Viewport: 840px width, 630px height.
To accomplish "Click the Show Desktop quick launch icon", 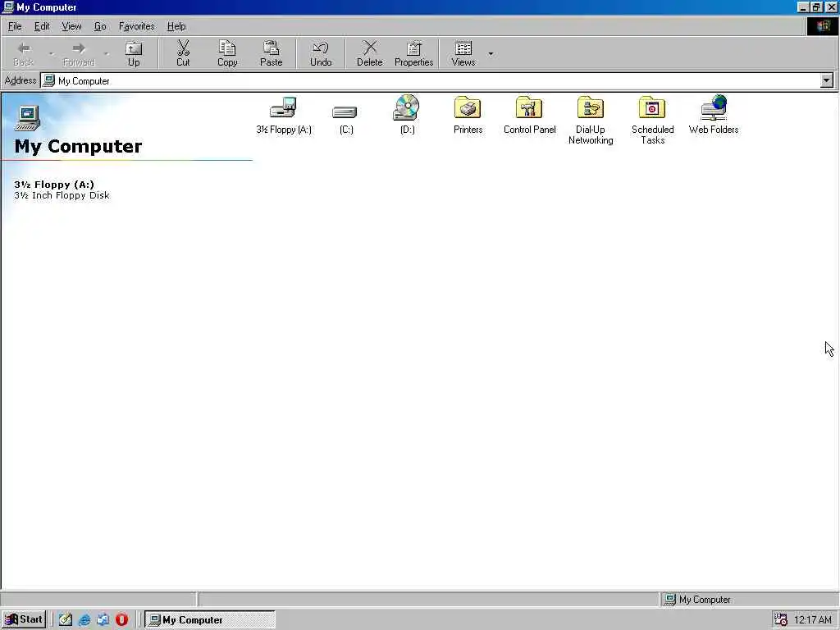I will (66, 620).
